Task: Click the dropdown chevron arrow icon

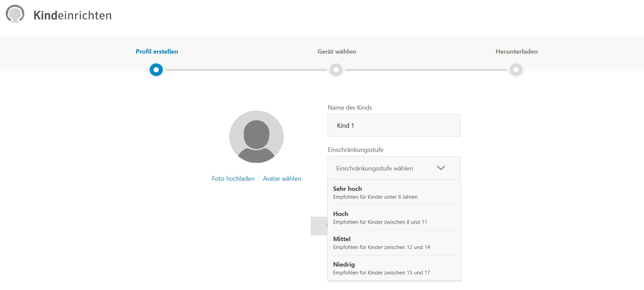Action: (x=441, y=168)
